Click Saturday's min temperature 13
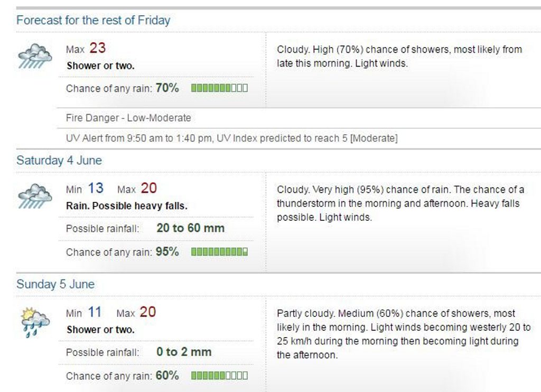This screenshot has width=541, height=392. [96, 188]
